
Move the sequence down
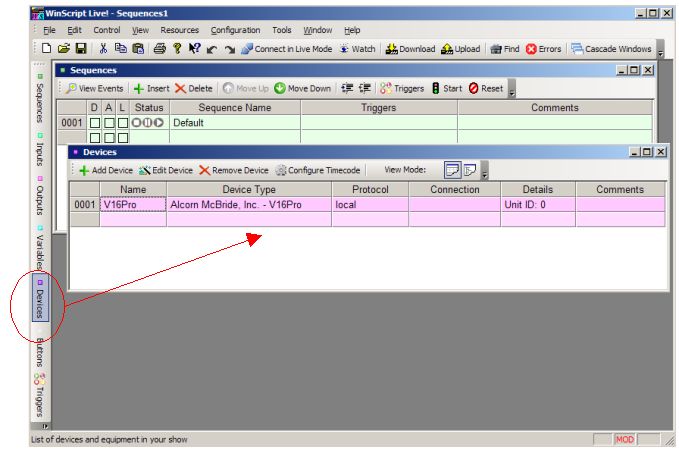(303, 88)
